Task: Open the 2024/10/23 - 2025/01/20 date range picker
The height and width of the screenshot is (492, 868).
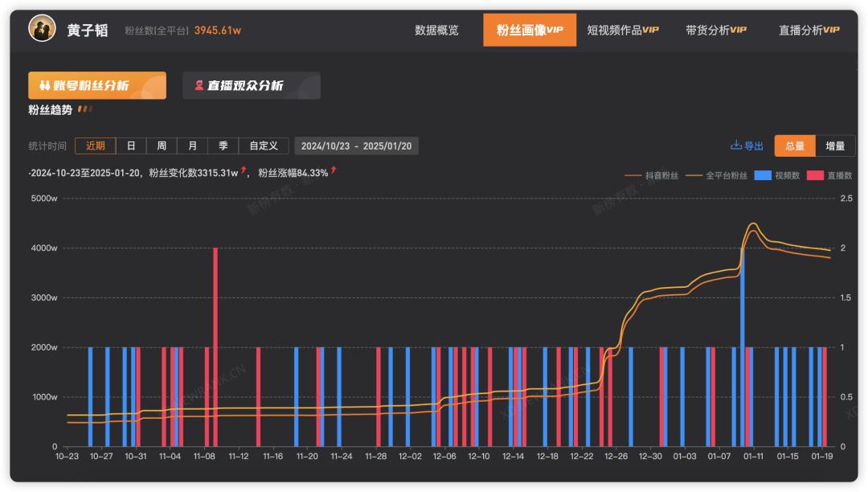Action: [x=357, y=146]
